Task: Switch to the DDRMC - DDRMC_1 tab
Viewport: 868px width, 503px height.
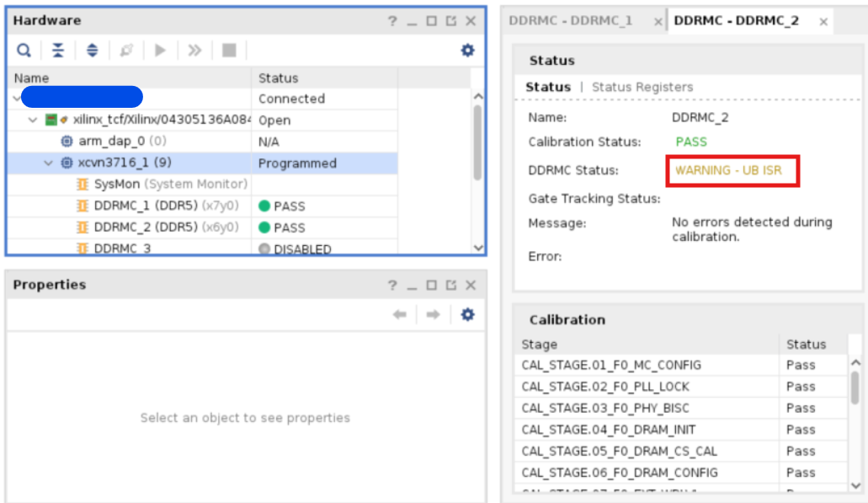Action: (570, 21)
